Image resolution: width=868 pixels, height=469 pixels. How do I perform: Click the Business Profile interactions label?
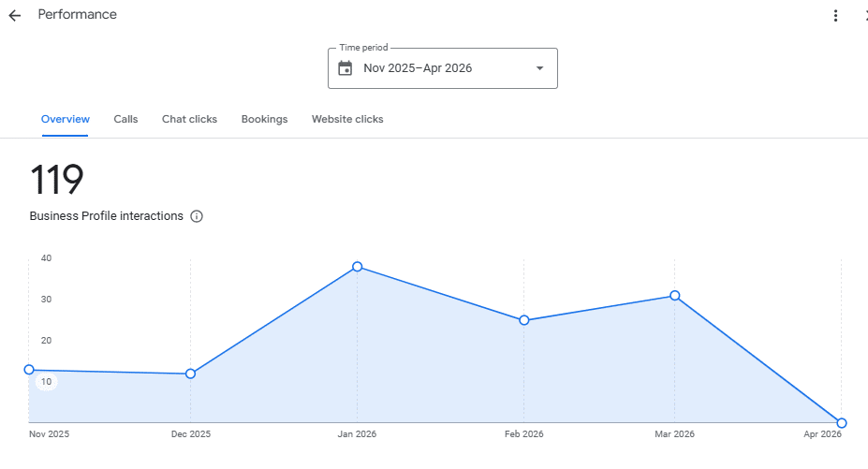107,216
